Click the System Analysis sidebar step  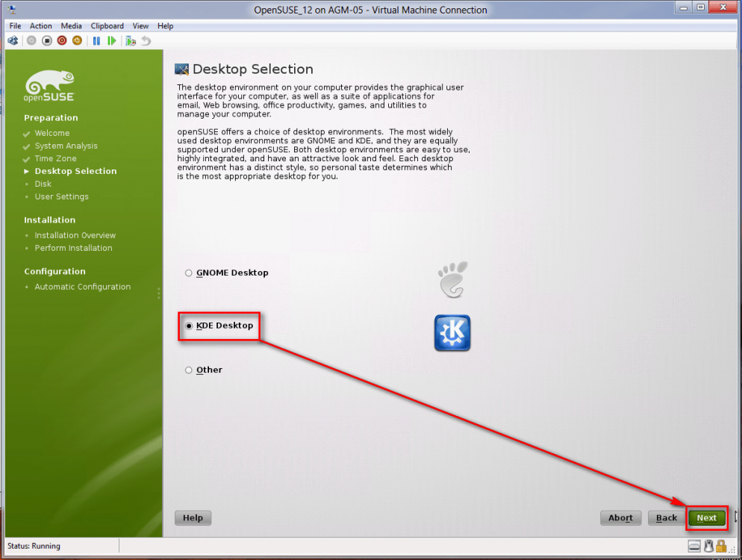66,146
